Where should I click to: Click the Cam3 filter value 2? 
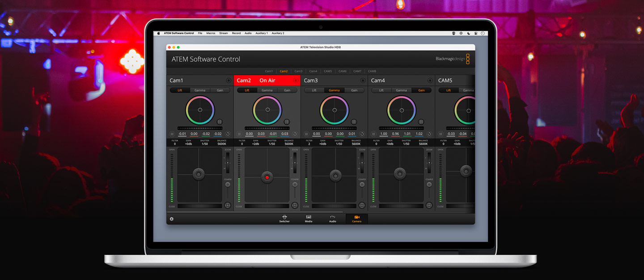coord(309,144)
